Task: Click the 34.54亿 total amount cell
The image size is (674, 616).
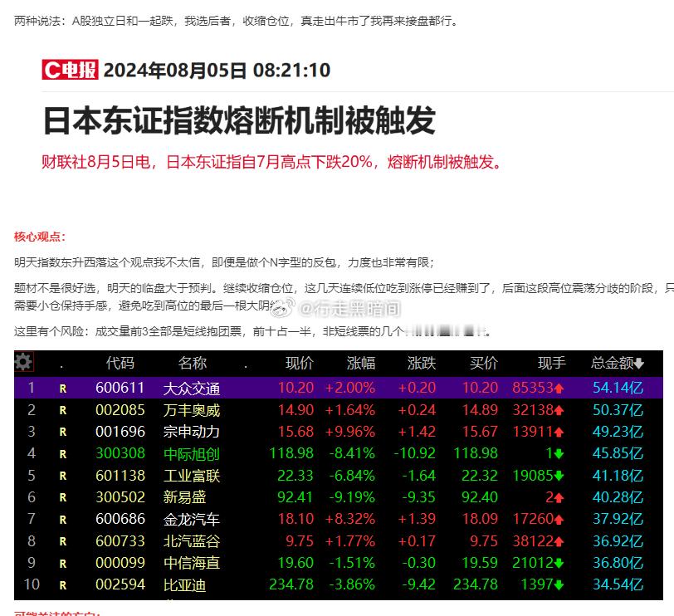Action: 618,584
